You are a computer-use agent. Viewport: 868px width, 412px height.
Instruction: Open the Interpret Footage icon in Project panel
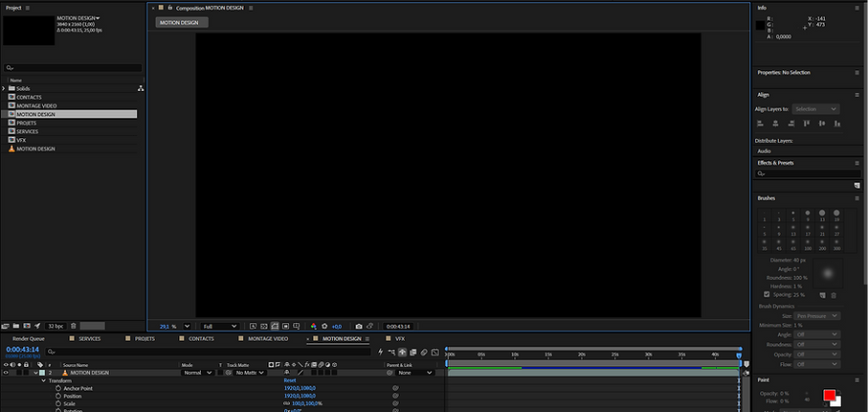pos(6,326)
